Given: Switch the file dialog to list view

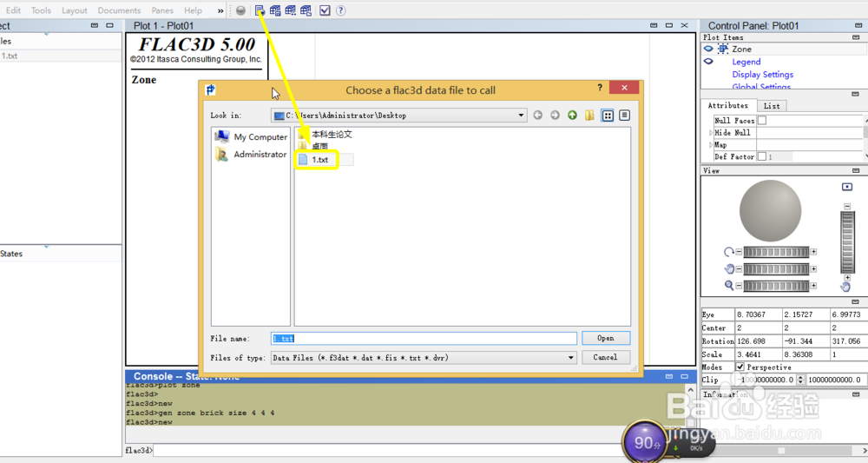Looking at the screenshot, I should (608, 116).
